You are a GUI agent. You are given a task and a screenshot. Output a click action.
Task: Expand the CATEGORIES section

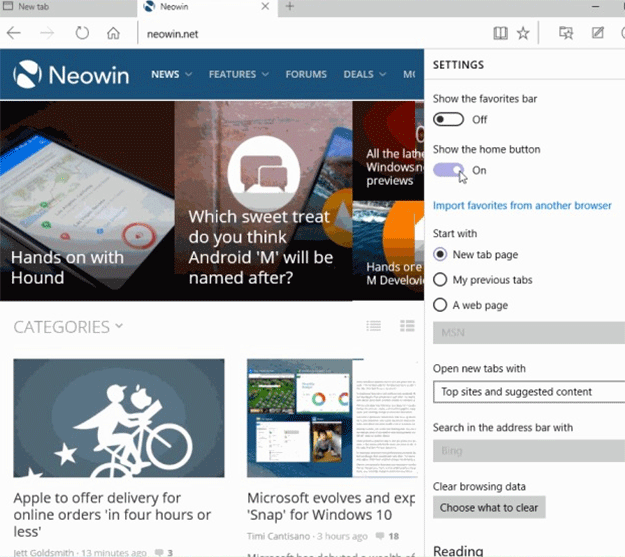[68, 327]
